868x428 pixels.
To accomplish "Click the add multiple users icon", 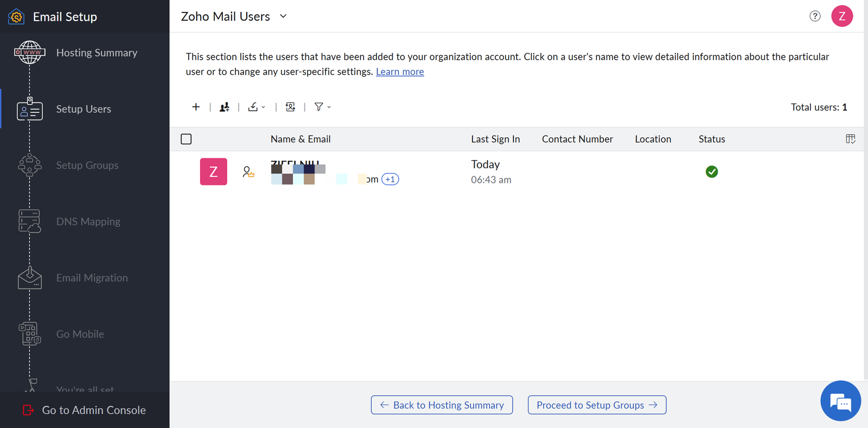I will pyautogui.click(x=225, y=107).
